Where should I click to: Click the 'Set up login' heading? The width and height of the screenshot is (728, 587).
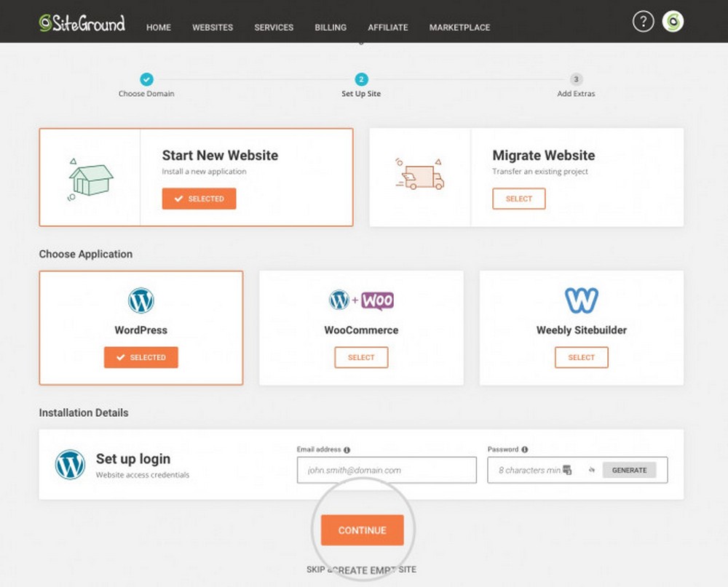tap(133, 458)
